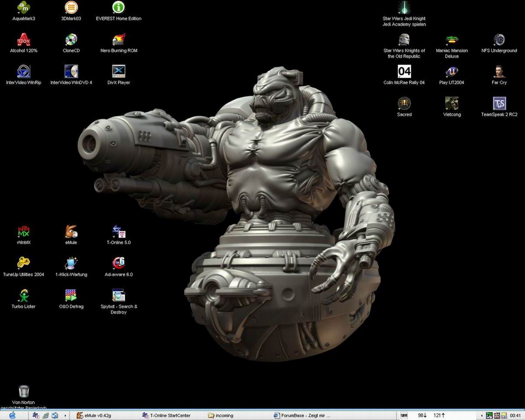
Task: Select the Turbo Lister icon
Action: point(24,296)
